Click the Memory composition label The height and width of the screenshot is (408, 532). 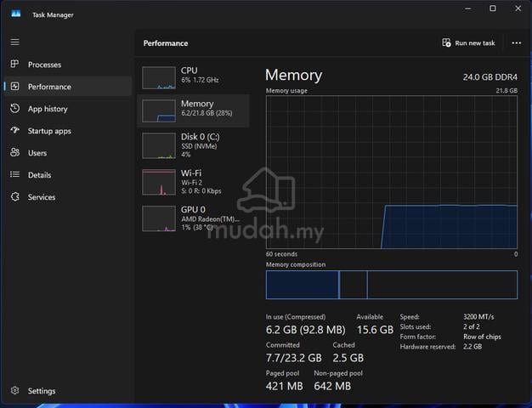tap(296, 264)
